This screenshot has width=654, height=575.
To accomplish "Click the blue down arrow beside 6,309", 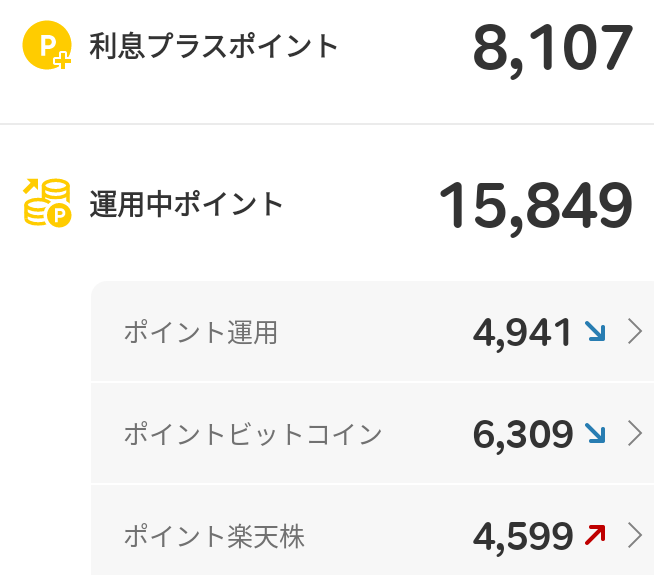I will pos(595,433).
